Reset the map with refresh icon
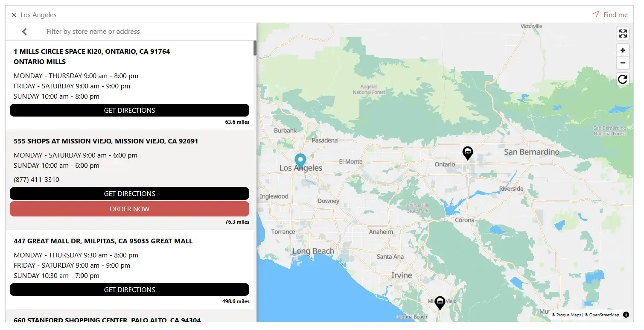Image resolution: width=644 pixels, height=330 pixels. [x=623, y=79]
